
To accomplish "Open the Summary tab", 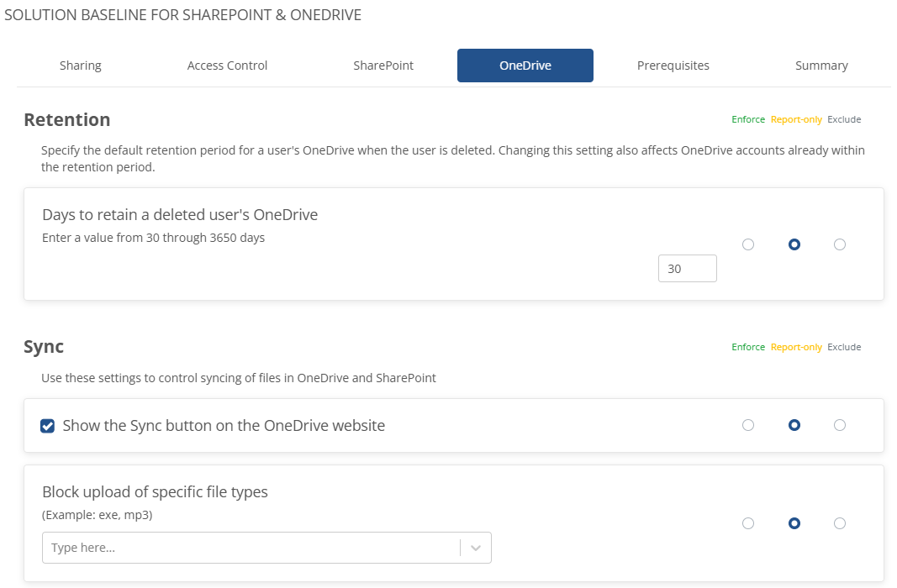I will click(x=821, y=66).
